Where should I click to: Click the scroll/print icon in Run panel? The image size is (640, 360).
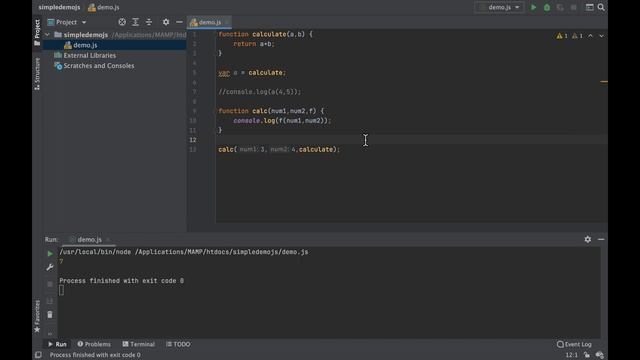pyautogui.click(x=50, y=301)
